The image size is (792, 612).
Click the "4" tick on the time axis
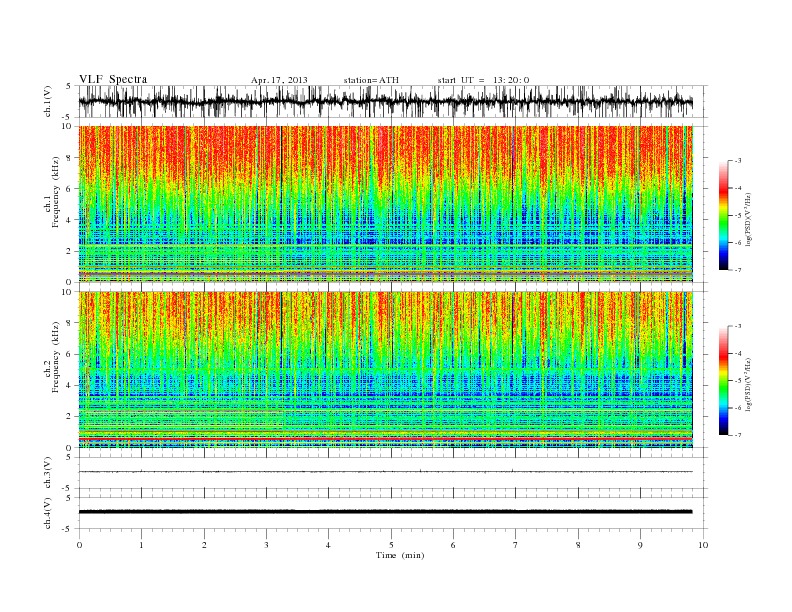(328, 545)
